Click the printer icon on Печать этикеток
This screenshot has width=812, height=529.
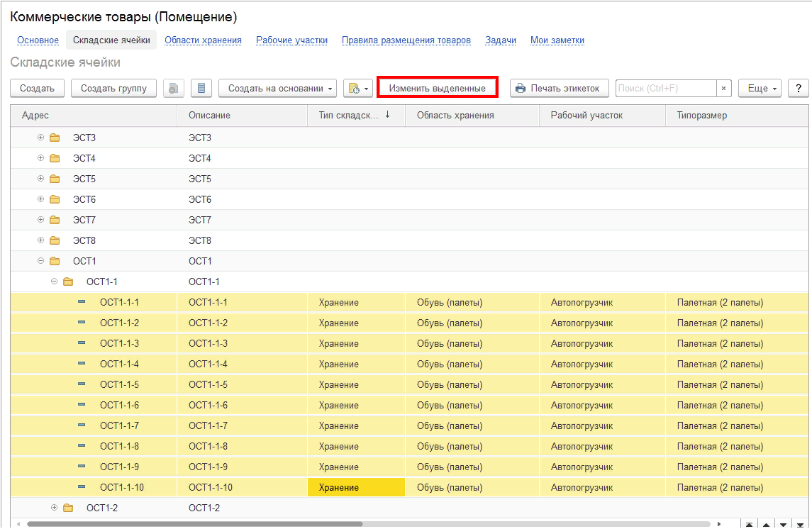(521, 88)
